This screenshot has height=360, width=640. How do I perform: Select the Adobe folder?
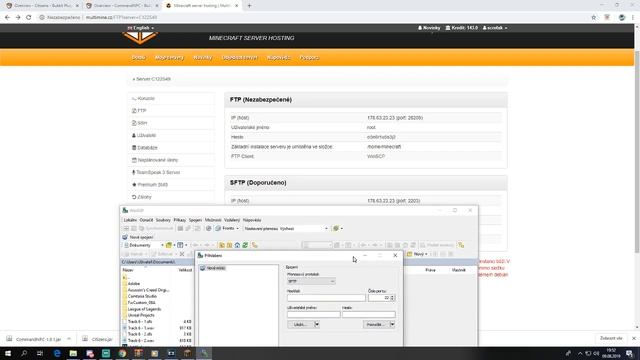[133, 283]
